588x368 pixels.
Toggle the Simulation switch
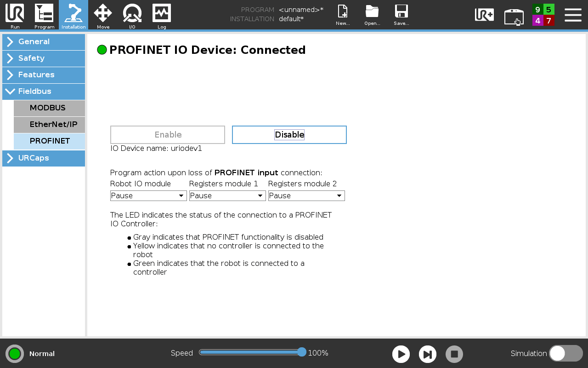pyautogui.click(x=566, y=353)
